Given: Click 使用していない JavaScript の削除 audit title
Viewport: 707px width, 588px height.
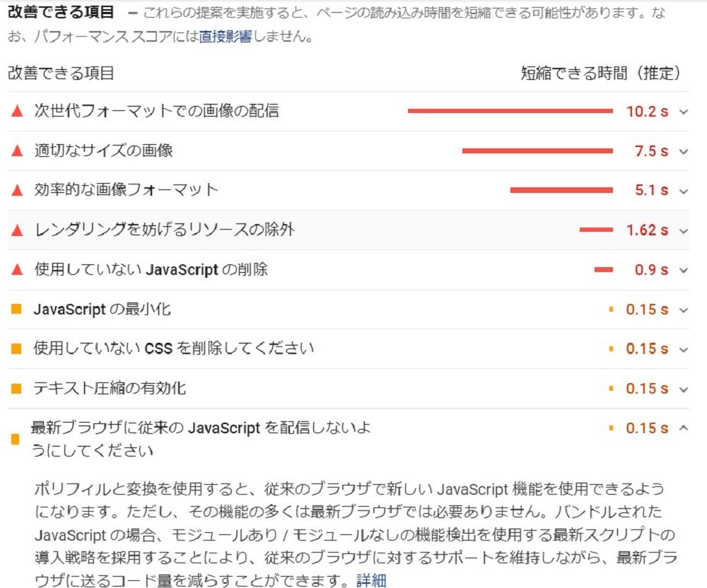Looking at the screenshot, I should point(151,269).
